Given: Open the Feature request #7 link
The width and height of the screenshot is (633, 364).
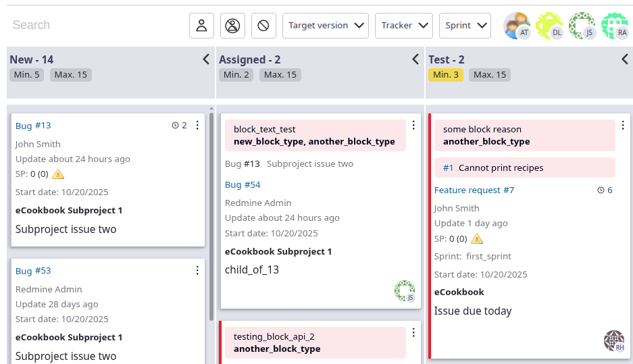Looking at the screenshot, I should pyautogui.click(x=474, y=190).
